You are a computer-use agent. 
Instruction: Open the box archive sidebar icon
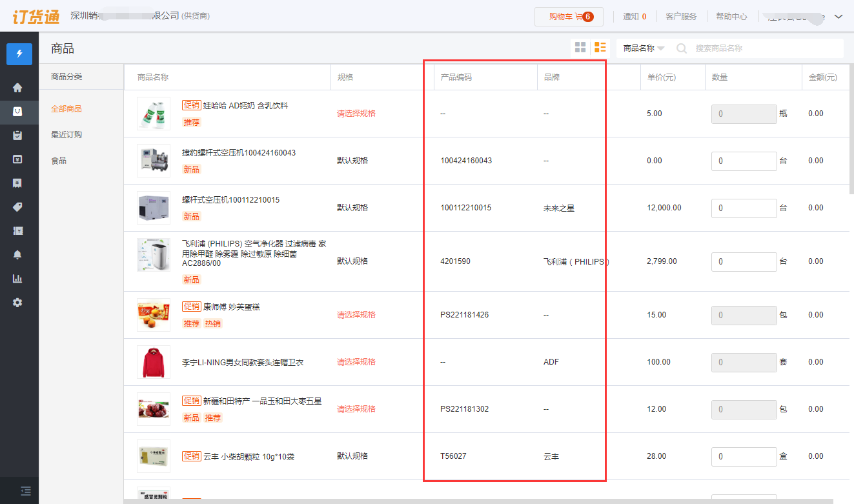17,159
